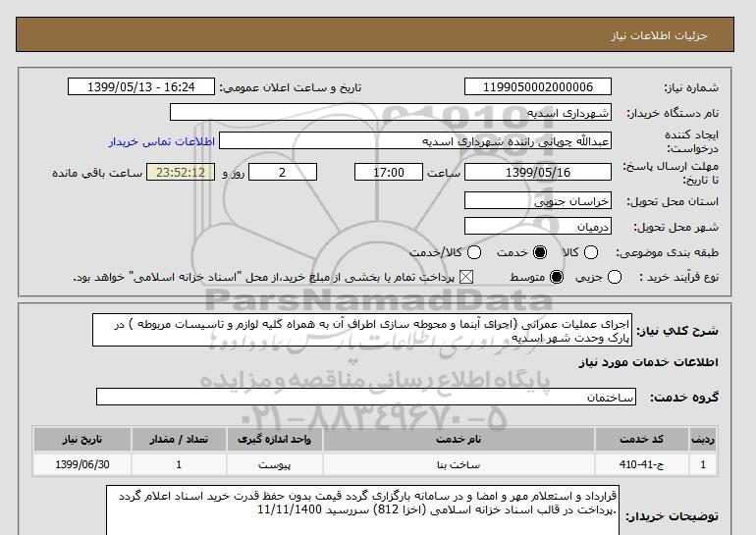Click section heading اطلاعات خدمات مورد نیاز

648,362
